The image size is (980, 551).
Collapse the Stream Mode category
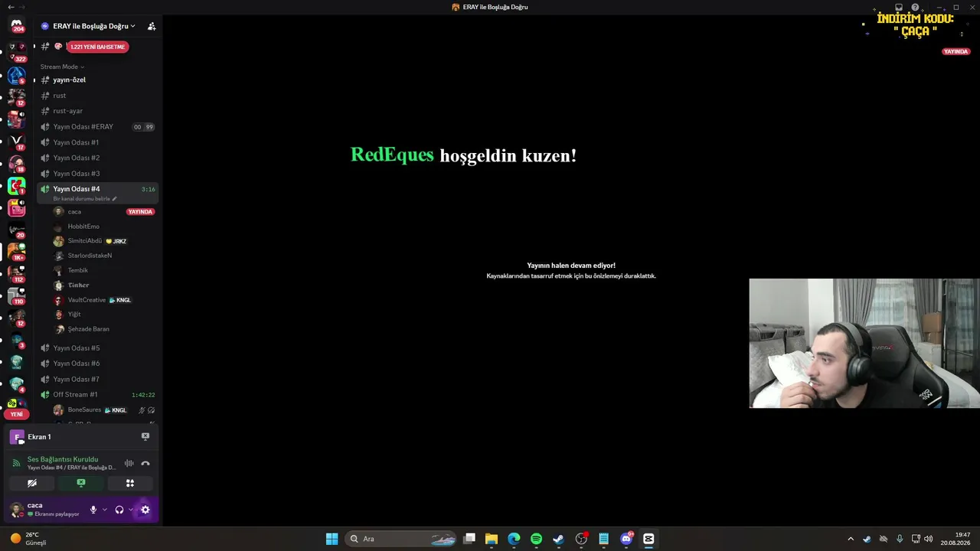tap(62, 67)
